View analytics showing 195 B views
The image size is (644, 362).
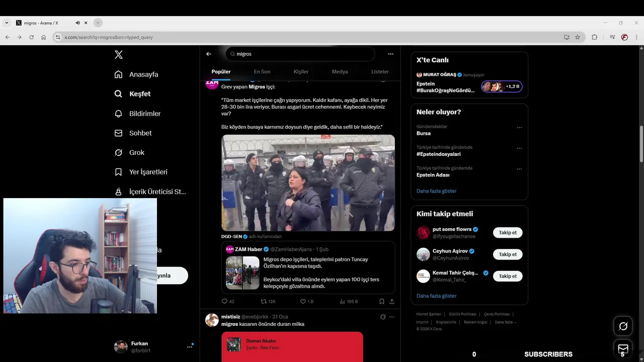349,302
